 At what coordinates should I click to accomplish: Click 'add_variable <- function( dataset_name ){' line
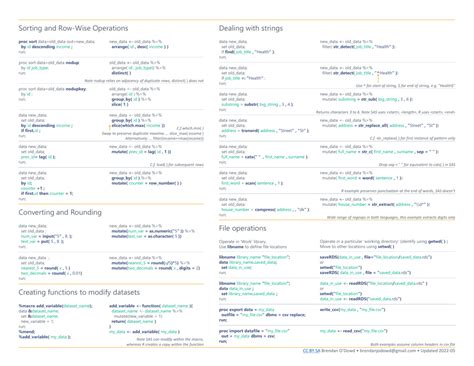tap(151, 306)
